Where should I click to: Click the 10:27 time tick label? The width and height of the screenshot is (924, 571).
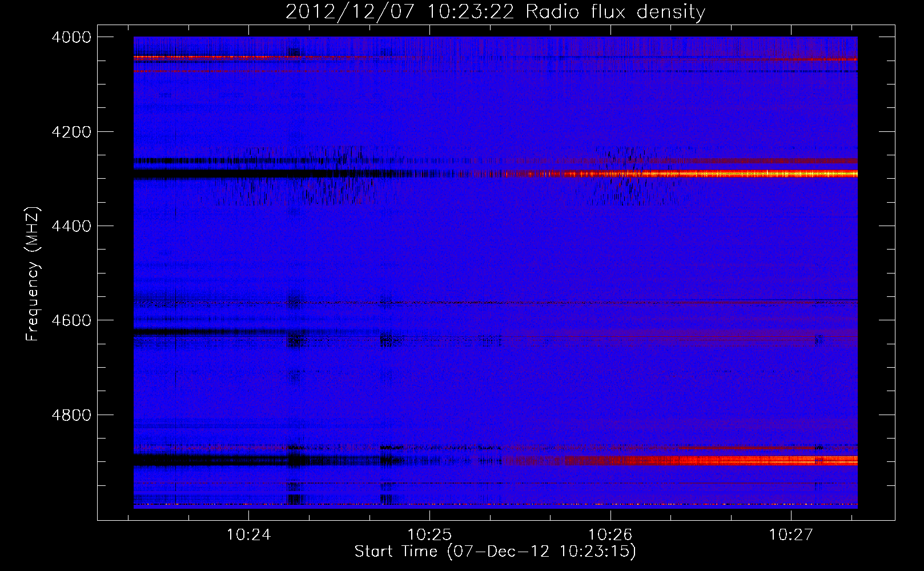pyautogui.click(x=791, y=535)
